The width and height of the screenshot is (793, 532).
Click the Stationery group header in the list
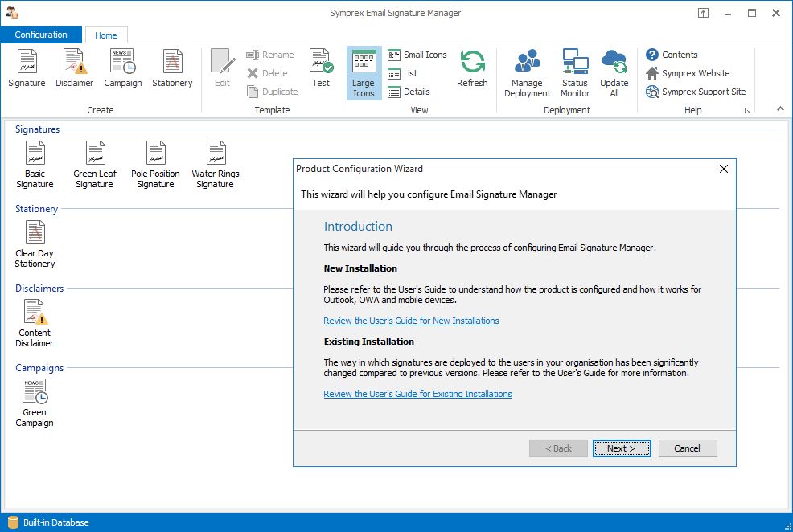point(36,209)
